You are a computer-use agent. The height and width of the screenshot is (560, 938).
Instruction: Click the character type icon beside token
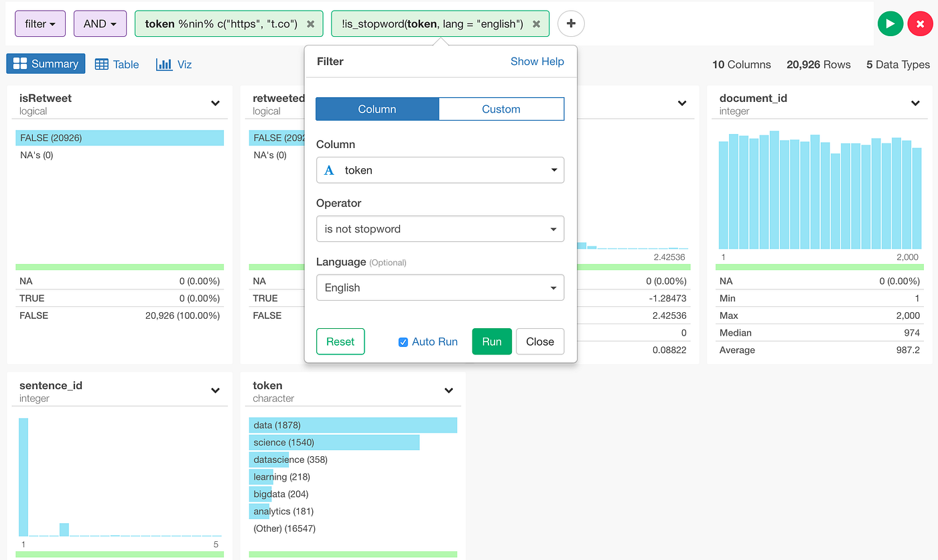[329, 169]
